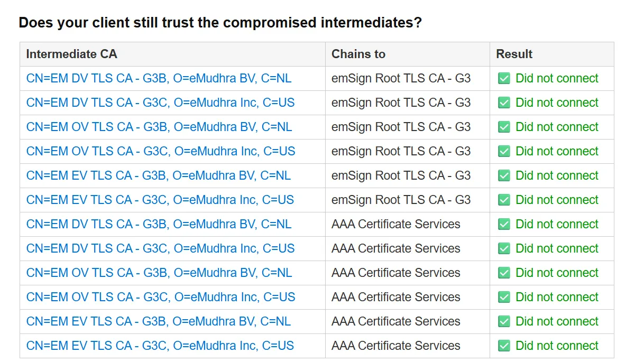Click the Intermediate CA column header

172,54
